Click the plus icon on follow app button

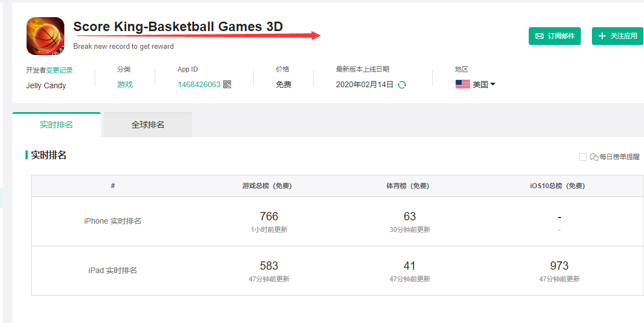602,36
